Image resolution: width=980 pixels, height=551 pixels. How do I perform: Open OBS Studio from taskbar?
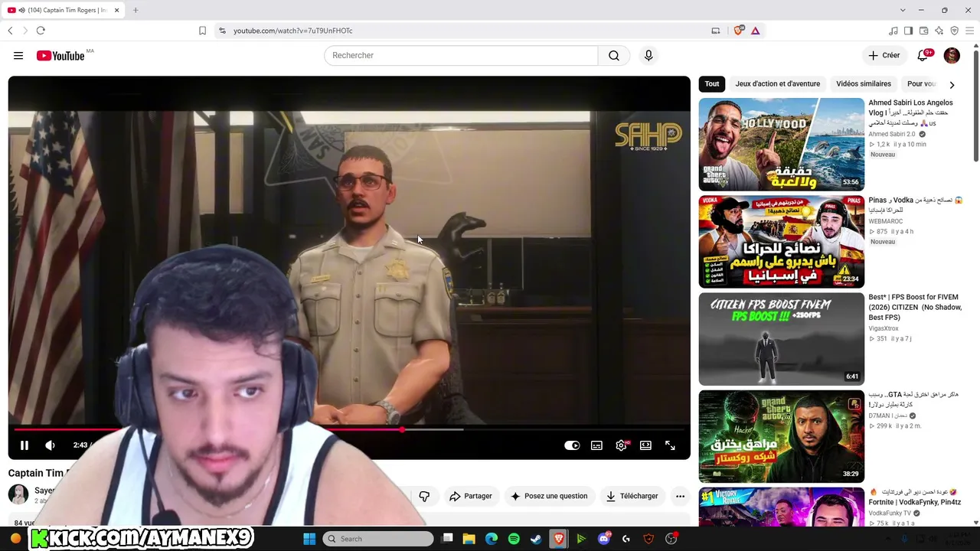671,539
